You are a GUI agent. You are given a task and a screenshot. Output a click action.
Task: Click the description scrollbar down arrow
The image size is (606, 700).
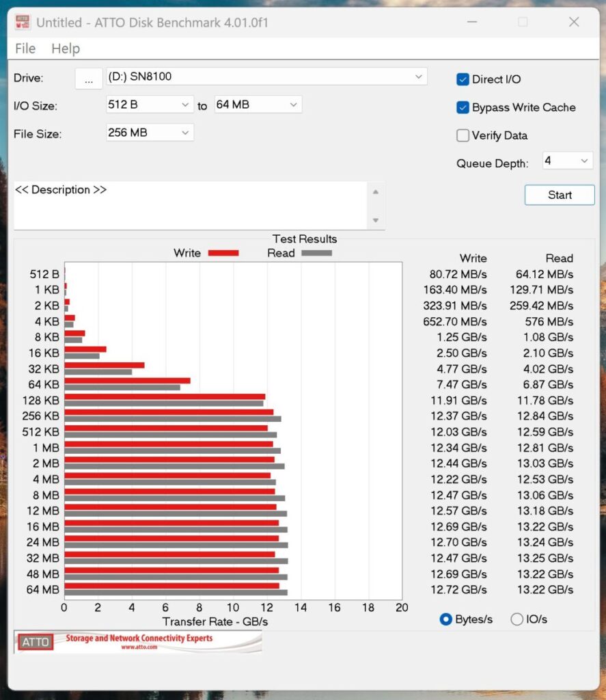point(376,220)
